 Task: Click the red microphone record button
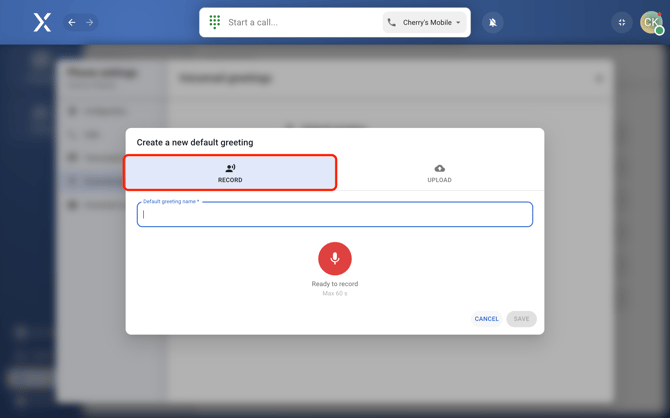point(335,258)
